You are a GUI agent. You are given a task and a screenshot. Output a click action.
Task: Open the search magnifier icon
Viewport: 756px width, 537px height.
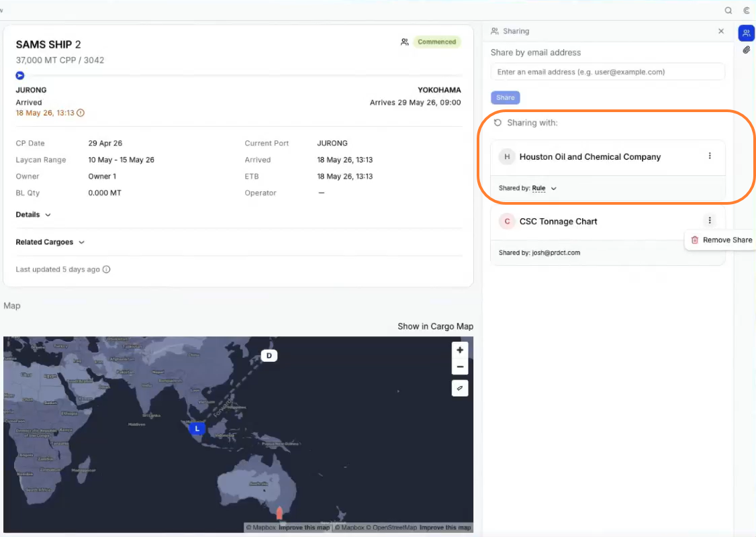(728, 10)
